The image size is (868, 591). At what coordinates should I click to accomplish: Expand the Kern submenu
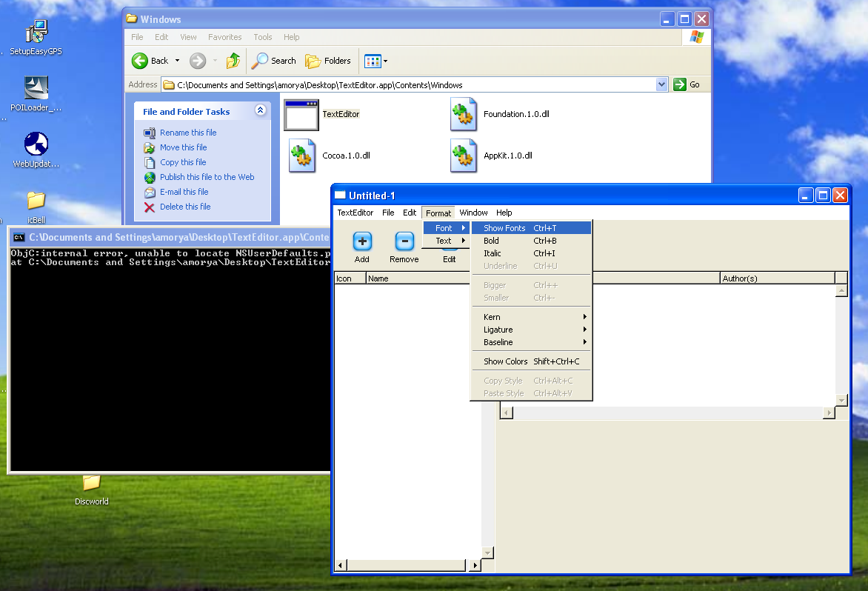pyautogui.click(x=532, y=317)
